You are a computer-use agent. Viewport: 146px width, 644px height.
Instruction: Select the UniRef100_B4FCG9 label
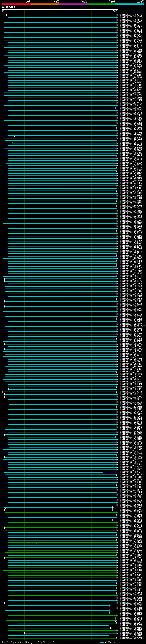[x=131, y=35]
